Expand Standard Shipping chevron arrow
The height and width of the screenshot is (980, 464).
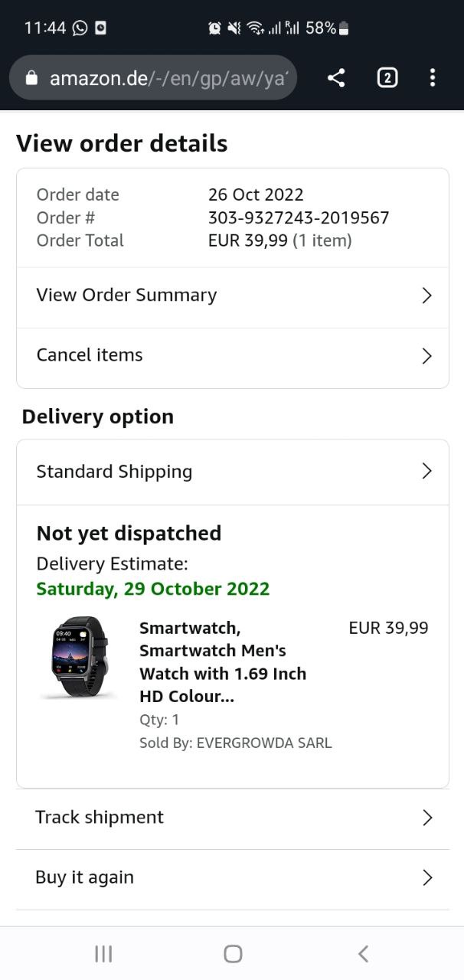pos(427,472)
